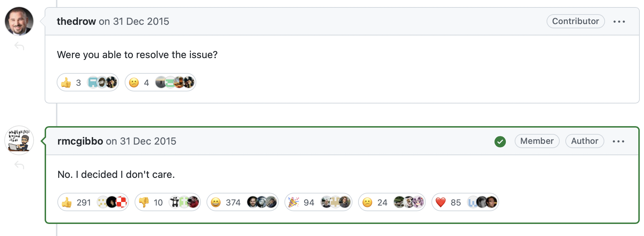
Task: Click the Member badge
Action: point(537,141)
